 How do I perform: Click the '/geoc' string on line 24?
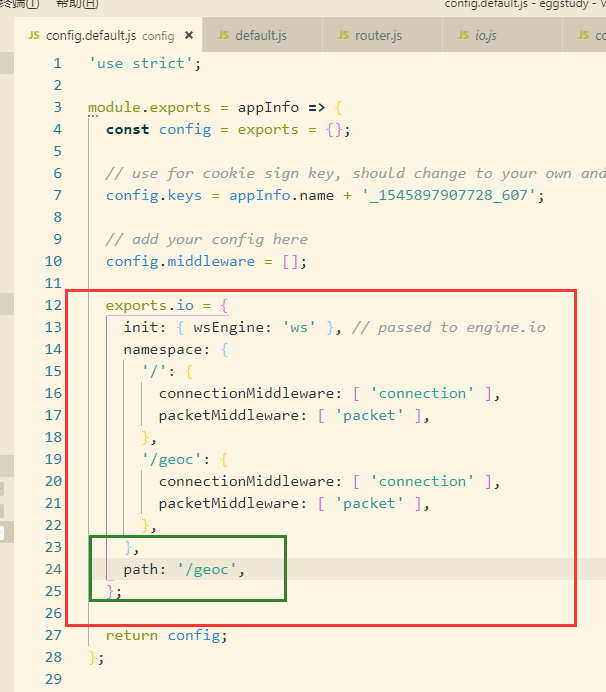click(x=207, y=569)
